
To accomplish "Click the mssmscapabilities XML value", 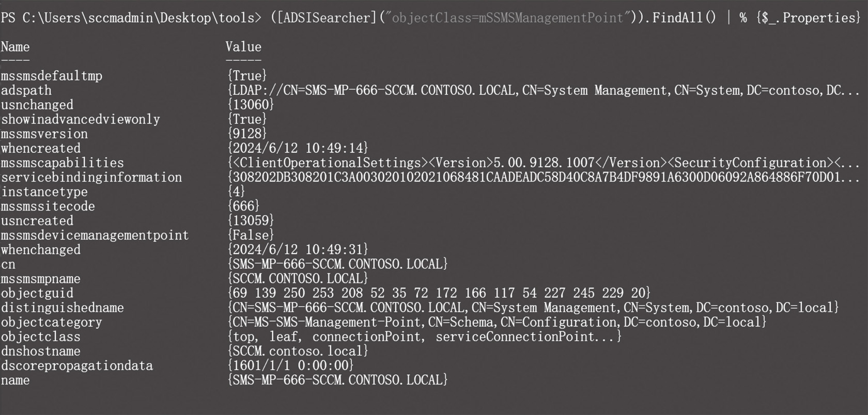I will pyautogui.click(x=544, y=163).
